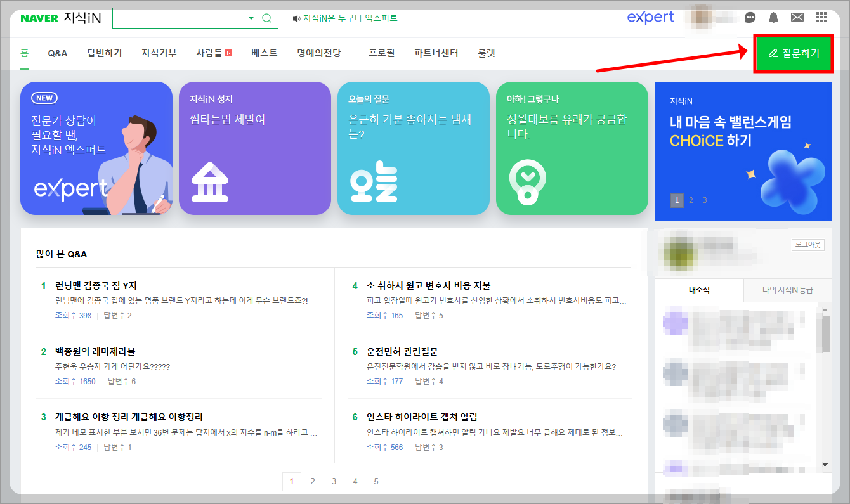850x504 pixels.
Task: Open the 룰렛 menu item
Action: click(487, 53)
